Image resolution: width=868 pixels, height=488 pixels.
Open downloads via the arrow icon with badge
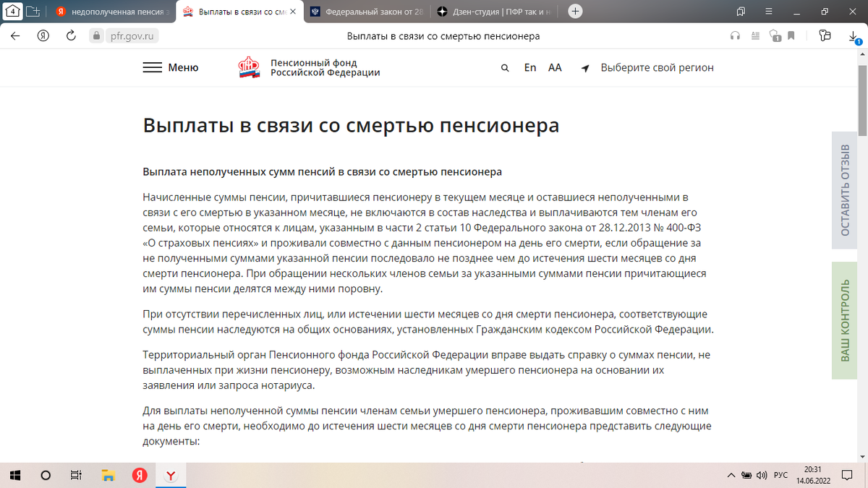coord(852,35)
